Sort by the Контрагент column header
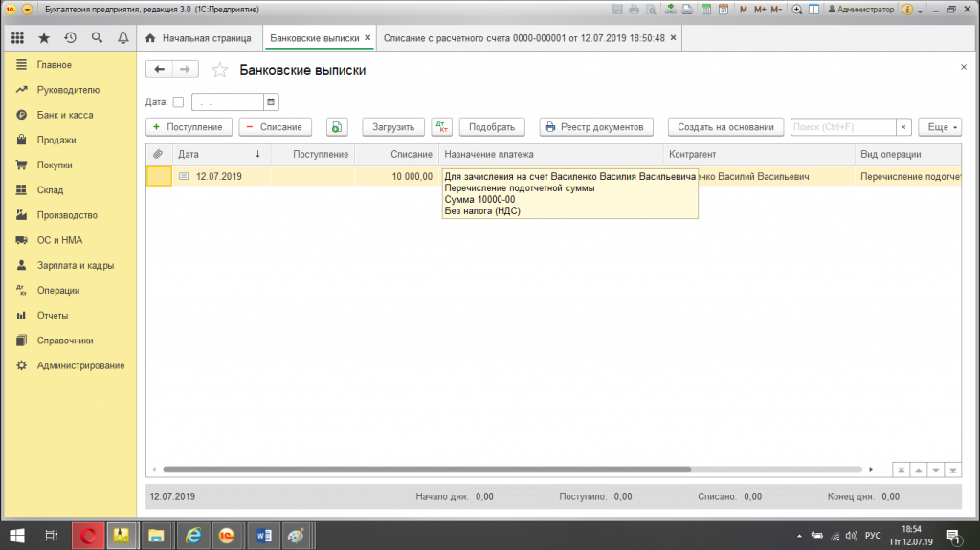The height and width of the screenshot is (550, 980). click(759, 154)
